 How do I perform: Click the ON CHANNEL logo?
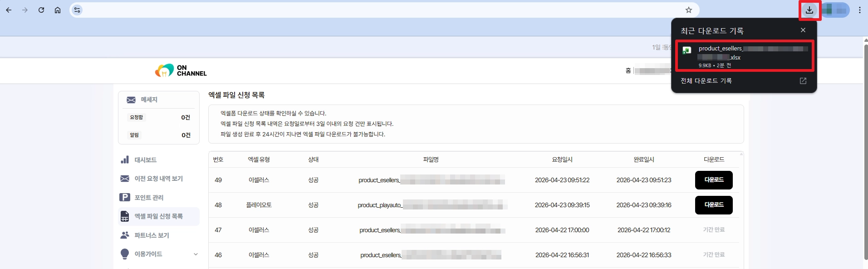(x=181, y=70)
